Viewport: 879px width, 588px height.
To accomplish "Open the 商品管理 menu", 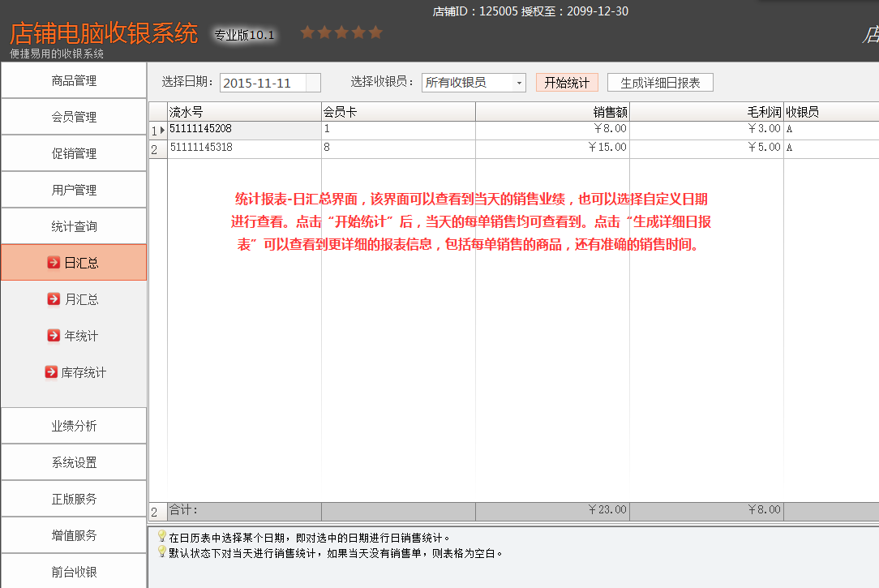I will 74,81.
